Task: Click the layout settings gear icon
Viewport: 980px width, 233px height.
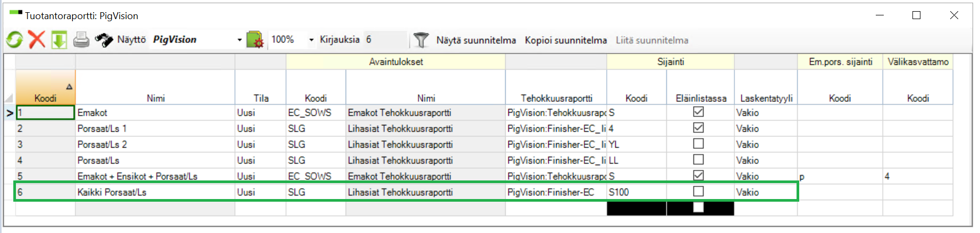Action: click(x=255, y=40)
